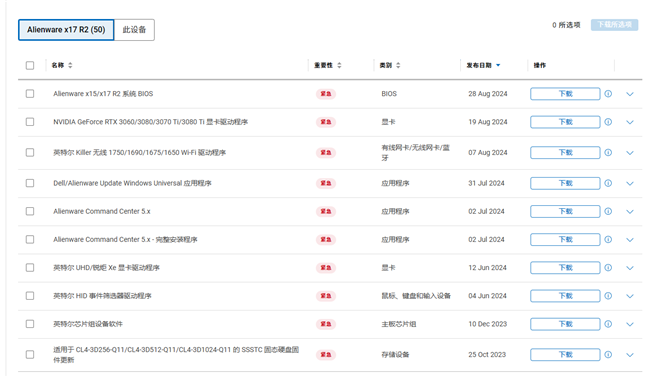Download Dell/Alienware Update Windows Universal app
The width and height of the screenshot is (650, 377).
pos(565,183)
